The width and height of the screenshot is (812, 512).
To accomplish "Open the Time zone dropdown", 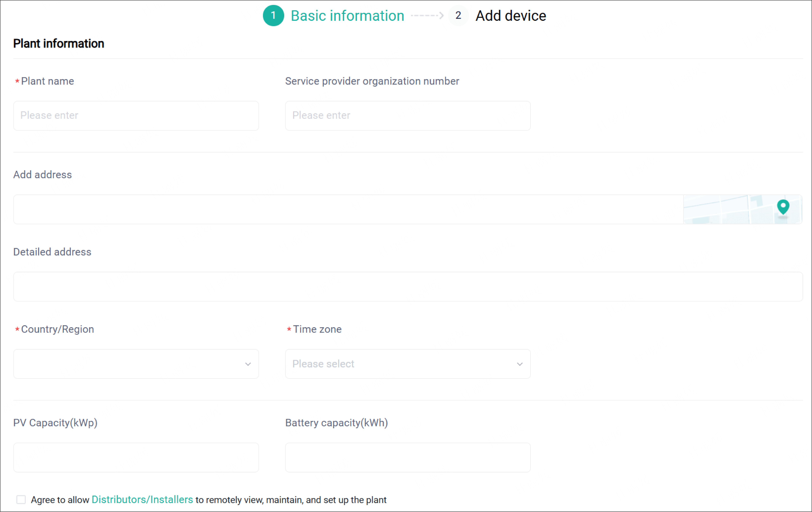I will tap(408, 364).
